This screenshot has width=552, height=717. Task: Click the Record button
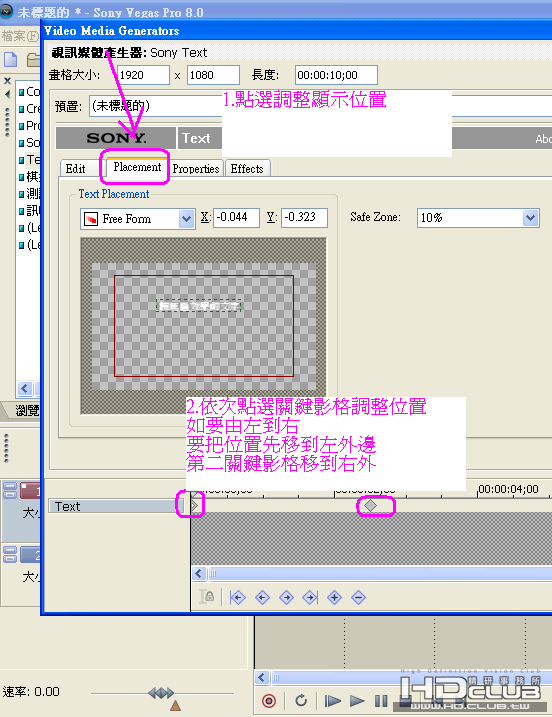coord(269,701)
